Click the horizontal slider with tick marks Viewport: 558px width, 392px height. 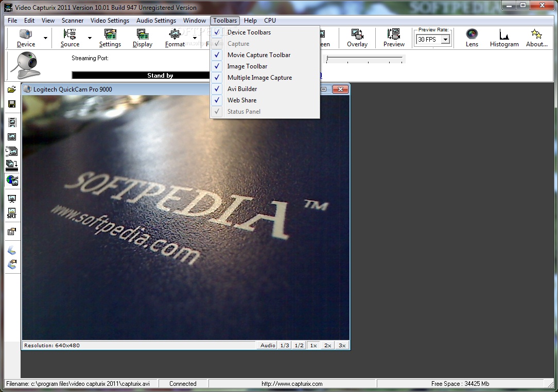[365, 59]
